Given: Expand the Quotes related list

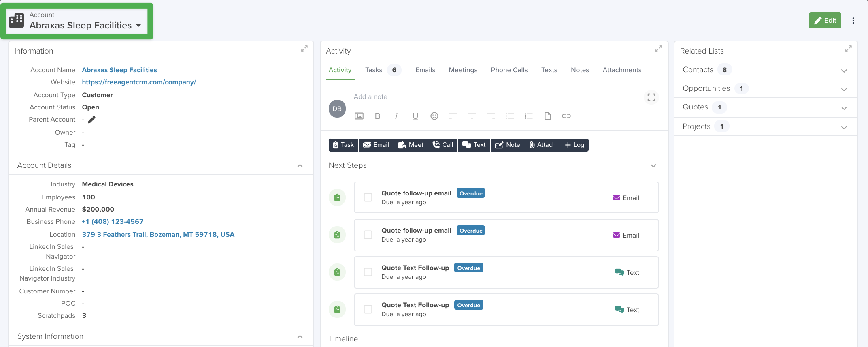Looking at the screenshot, I should point(844,108).
